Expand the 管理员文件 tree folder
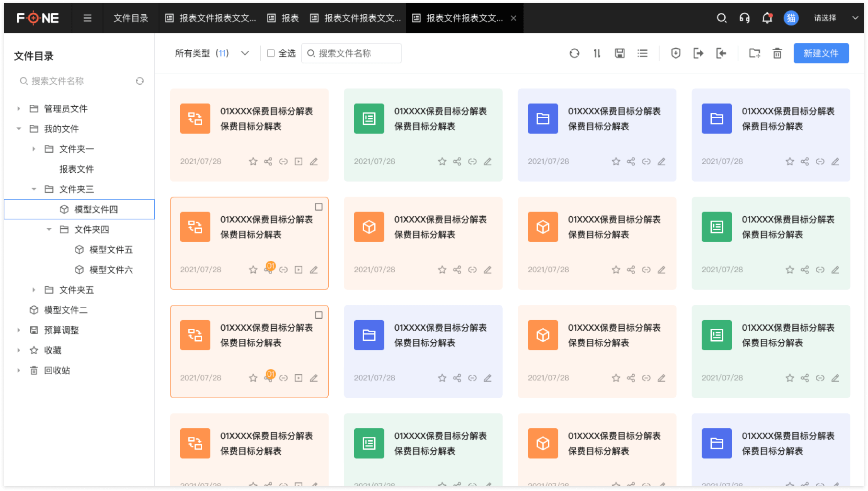This screenshot has width=868, height=491. (19, 109)
